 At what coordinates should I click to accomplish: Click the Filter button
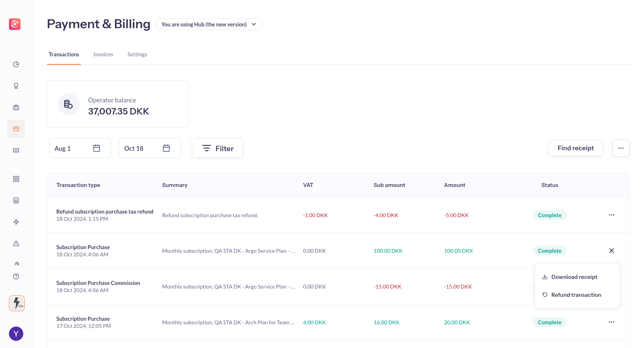tap(217, 148)
